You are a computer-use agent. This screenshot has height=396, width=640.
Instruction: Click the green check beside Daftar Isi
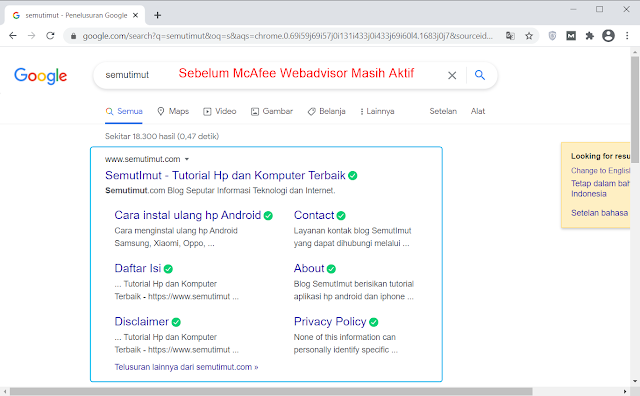pyautogui.click(x=168, y=269)
